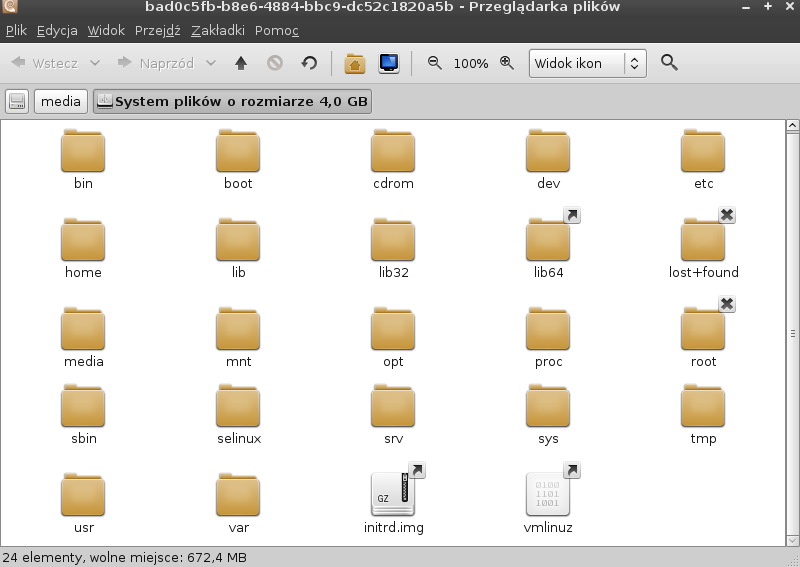Select the tmp folder
The width and height of the screenshot is (800, 567).
[x=703, y=414]
